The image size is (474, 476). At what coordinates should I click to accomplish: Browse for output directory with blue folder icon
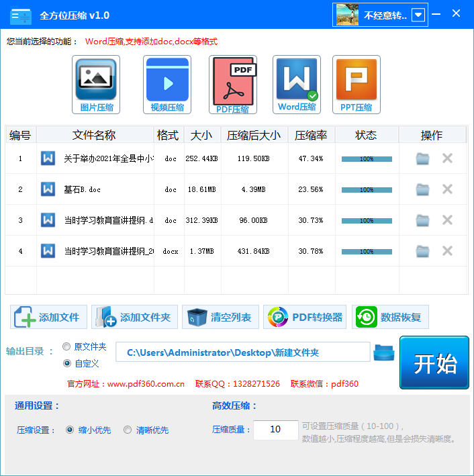point(384,352)
